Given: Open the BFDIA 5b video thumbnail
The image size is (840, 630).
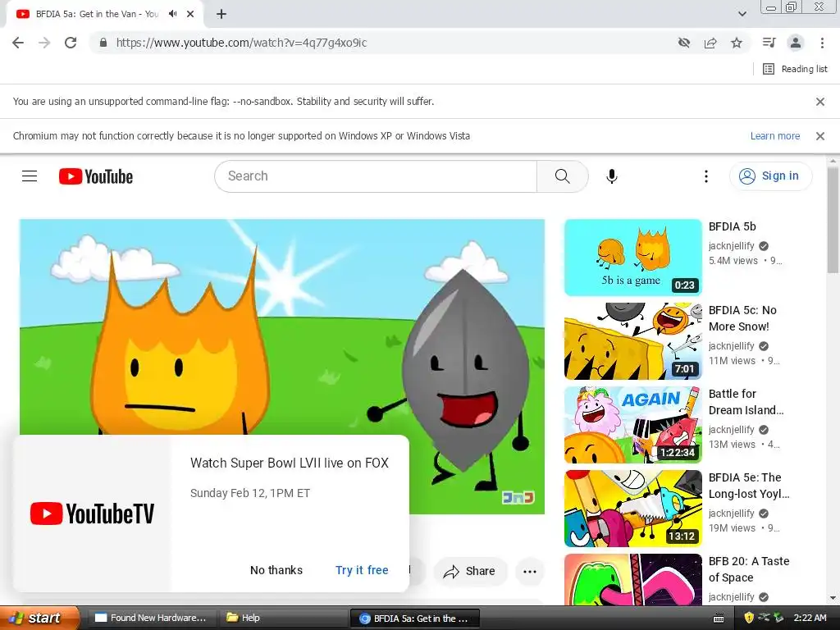Looking at the screenshot, I should (632, 258).
